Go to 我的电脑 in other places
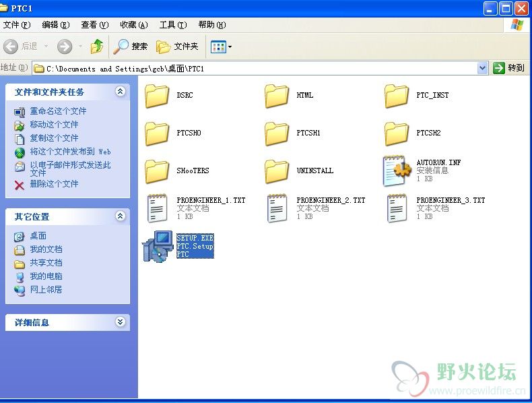Viewport: 532px width, 403px height. pos(46,276)
